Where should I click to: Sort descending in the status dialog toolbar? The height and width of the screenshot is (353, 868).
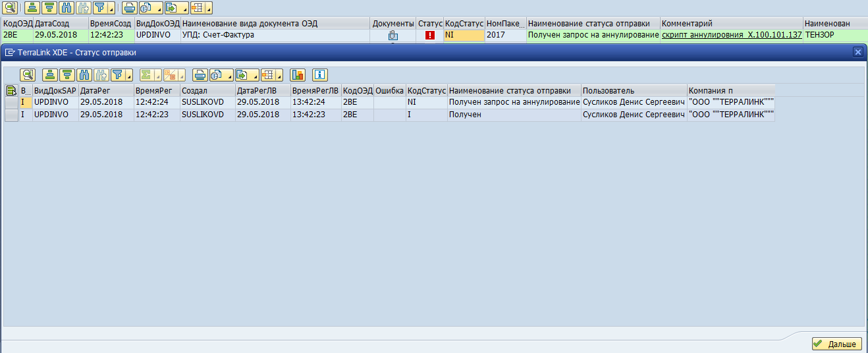point(67,75)
